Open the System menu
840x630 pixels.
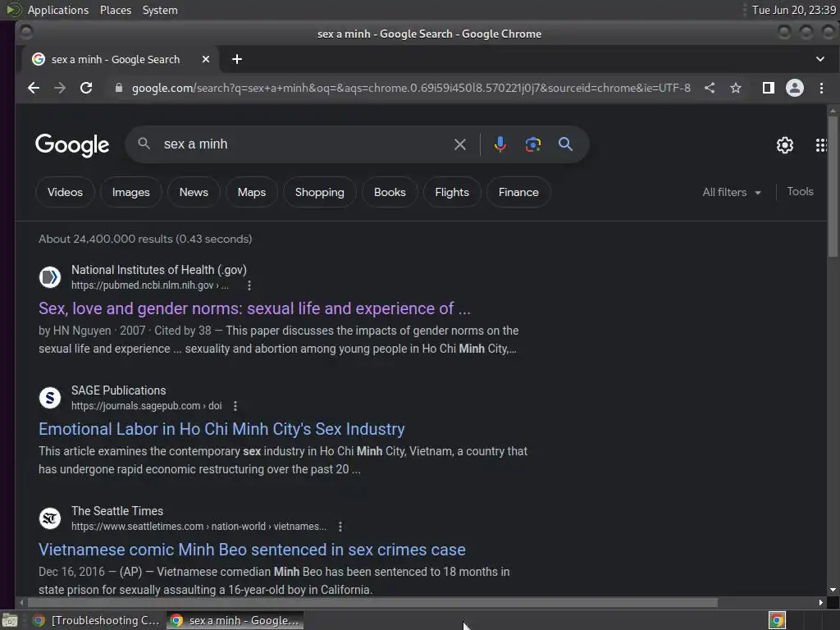[x=160, y=10]
